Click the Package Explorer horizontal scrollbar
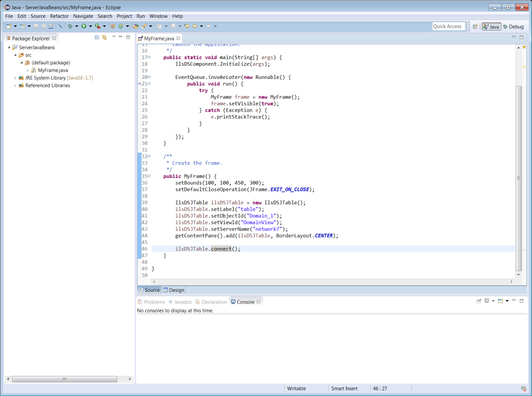 tap(64, 379)
